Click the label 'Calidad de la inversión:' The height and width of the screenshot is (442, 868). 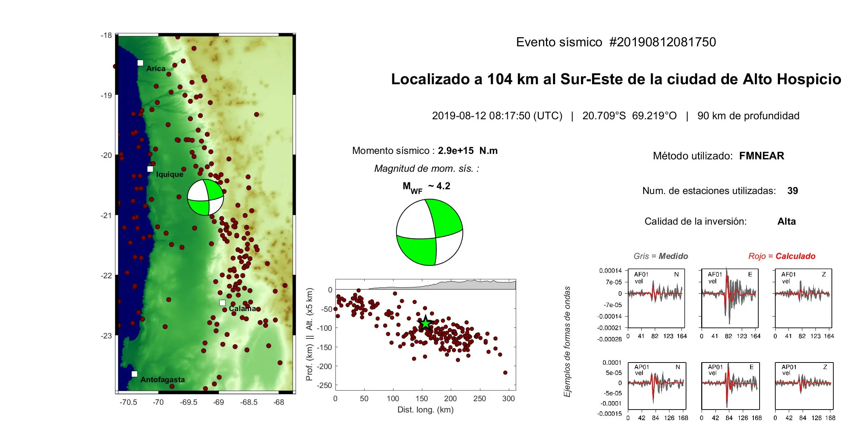pos(695,221)
